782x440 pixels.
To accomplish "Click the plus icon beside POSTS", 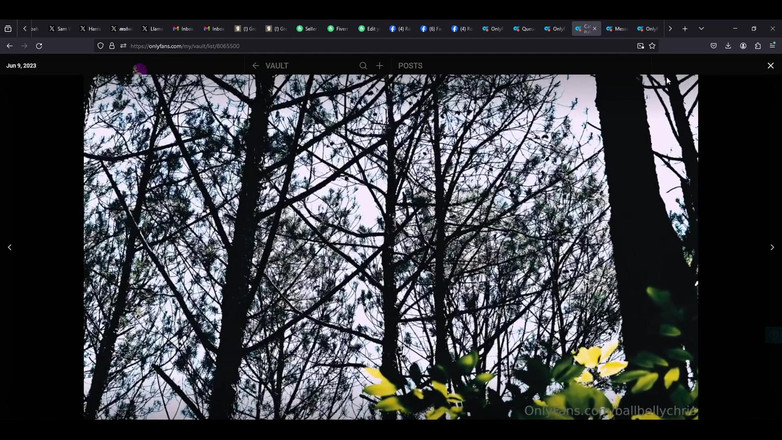I will (379, 66).
